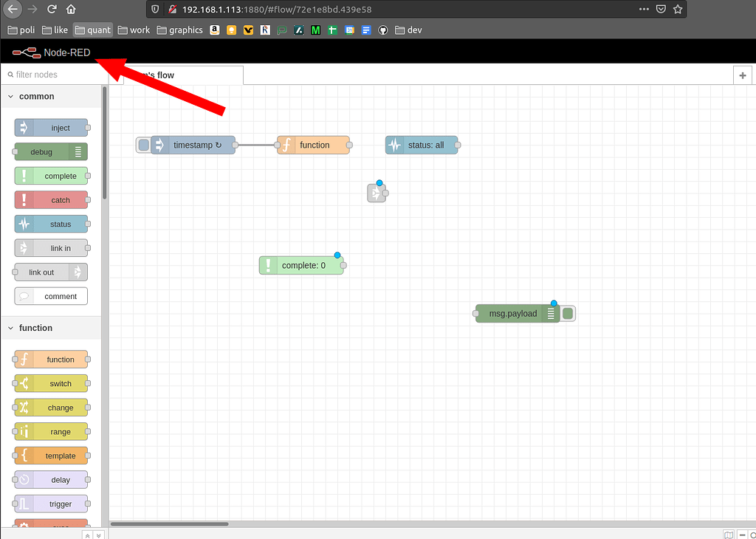
Task: Select the switch node from the palette
Action: coord(51,383)
